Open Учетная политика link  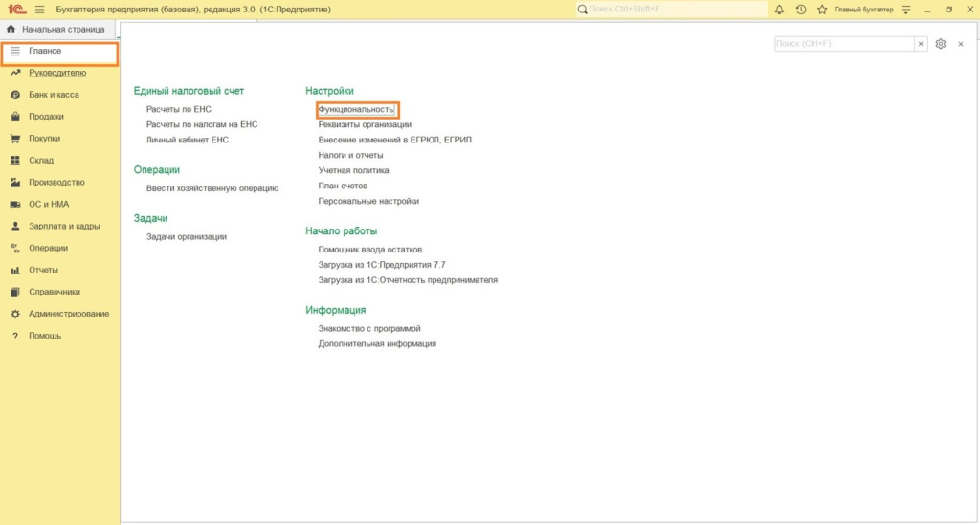353,170
